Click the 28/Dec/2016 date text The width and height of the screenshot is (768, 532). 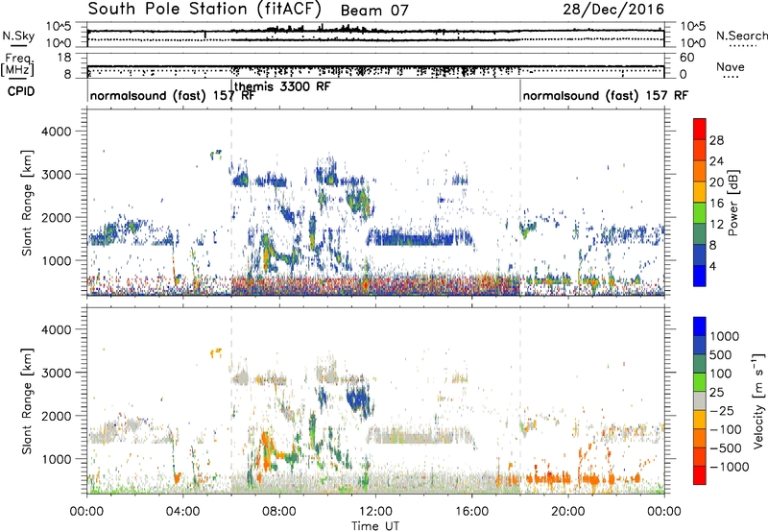tap(613, 9)
